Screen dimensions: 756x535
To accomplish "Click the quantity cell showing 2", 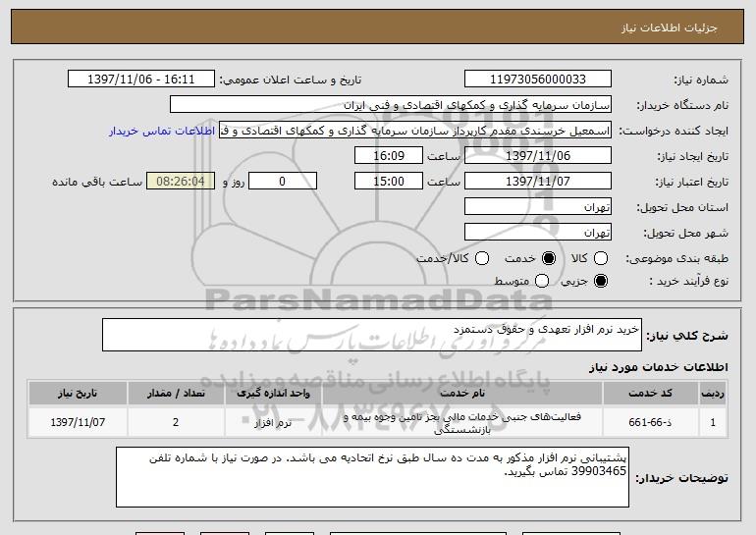I will click(176, 422).
